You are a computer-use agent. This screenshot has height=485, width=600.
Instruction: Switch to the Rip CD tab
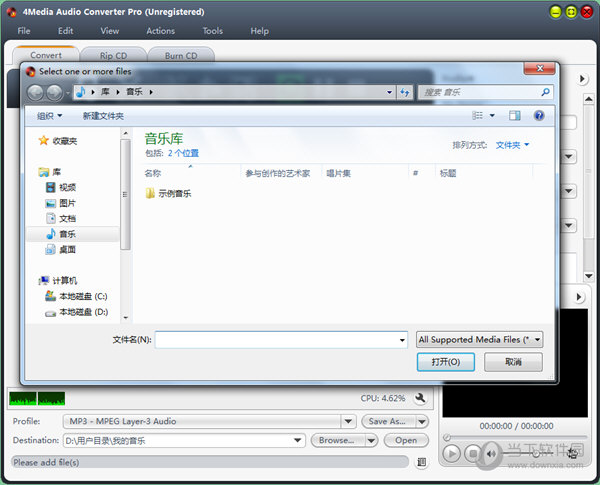coord(113,56)
